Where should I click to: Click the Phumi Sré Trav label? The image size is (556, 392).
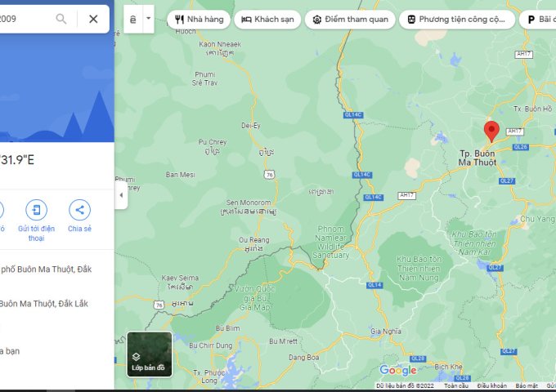click(x=204, y=78)
